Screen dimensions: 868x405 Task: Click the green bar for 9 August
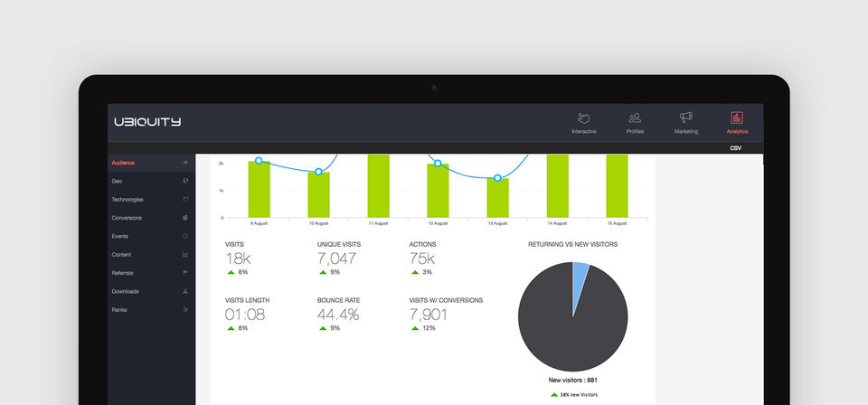coord(259,189)
